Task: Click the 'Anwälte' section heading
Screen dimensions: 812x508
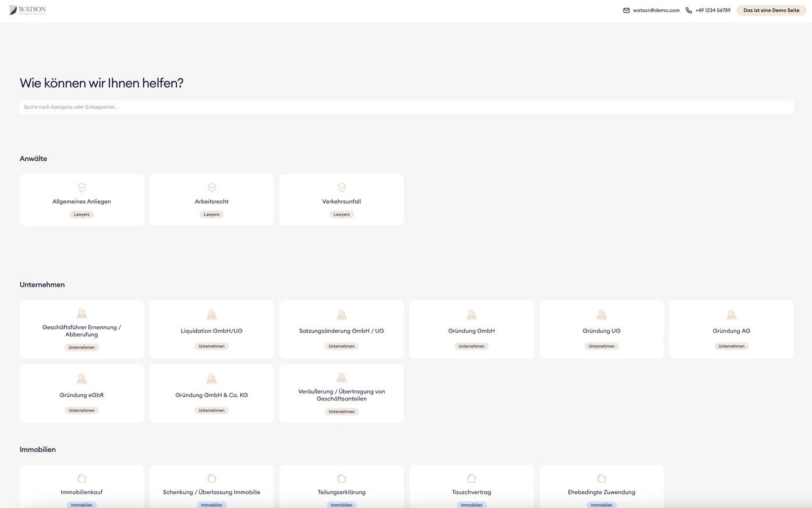Action: click(x=34, y=159)
